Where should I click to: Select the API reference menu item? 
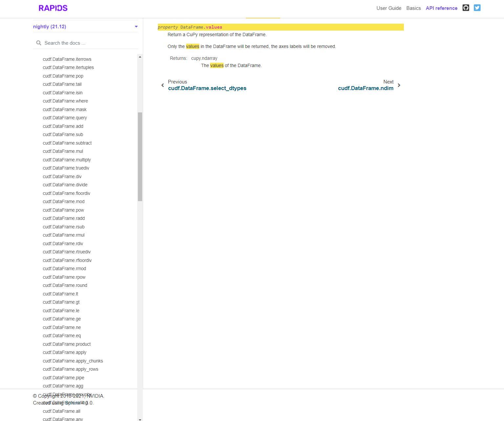coord(441,8)
